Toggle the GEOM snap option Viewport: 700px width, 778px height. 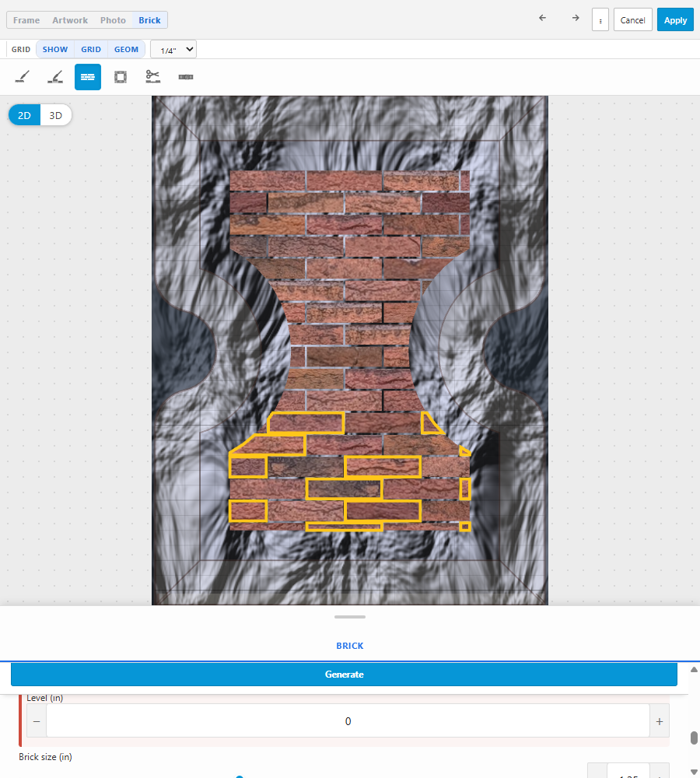[x=126, y=49]
